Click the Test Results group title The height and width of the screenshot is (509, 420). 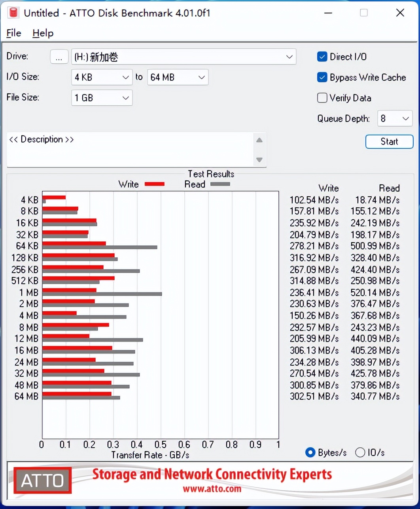click(211, 174)
